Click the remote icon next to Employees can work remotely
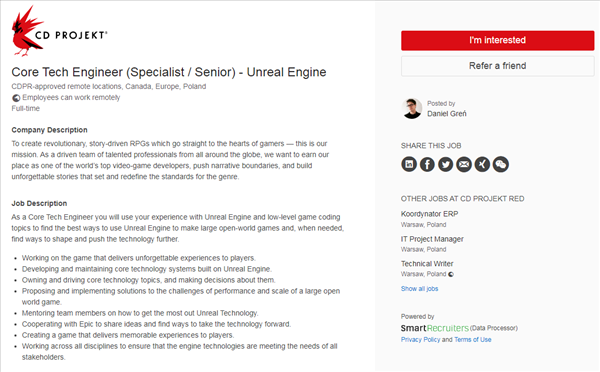The width and height of the screenshot is (600, 372). pyautogui.click(x=16, y=98)
